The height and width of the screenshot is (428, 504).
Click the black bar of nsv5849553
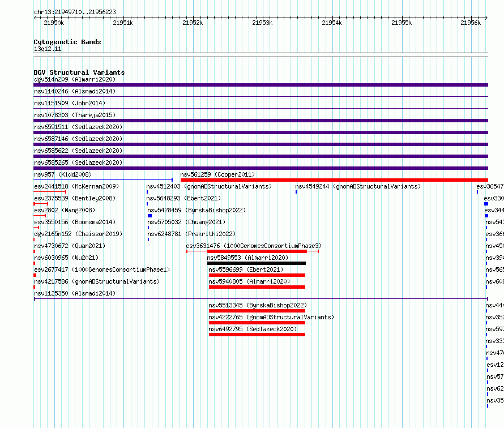click(257, 263)
